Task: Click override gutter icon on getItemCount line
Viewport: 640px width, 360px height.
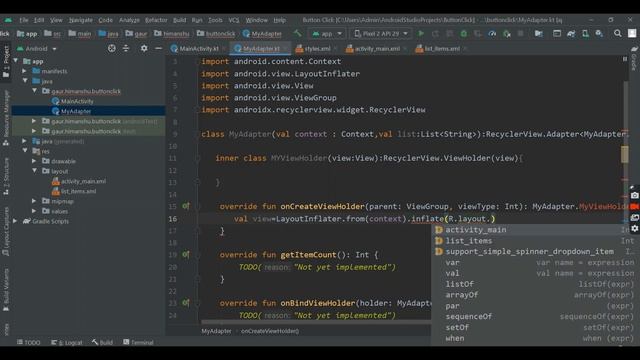Action: [186, 254]
